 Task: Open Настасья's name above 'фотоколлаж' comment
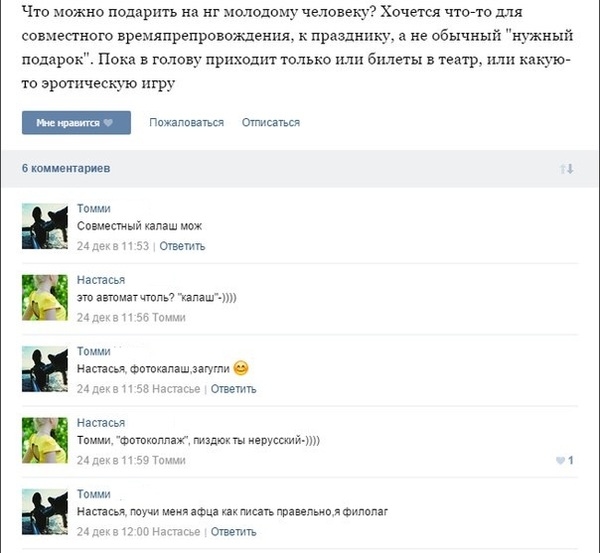[x=101, y=422]
